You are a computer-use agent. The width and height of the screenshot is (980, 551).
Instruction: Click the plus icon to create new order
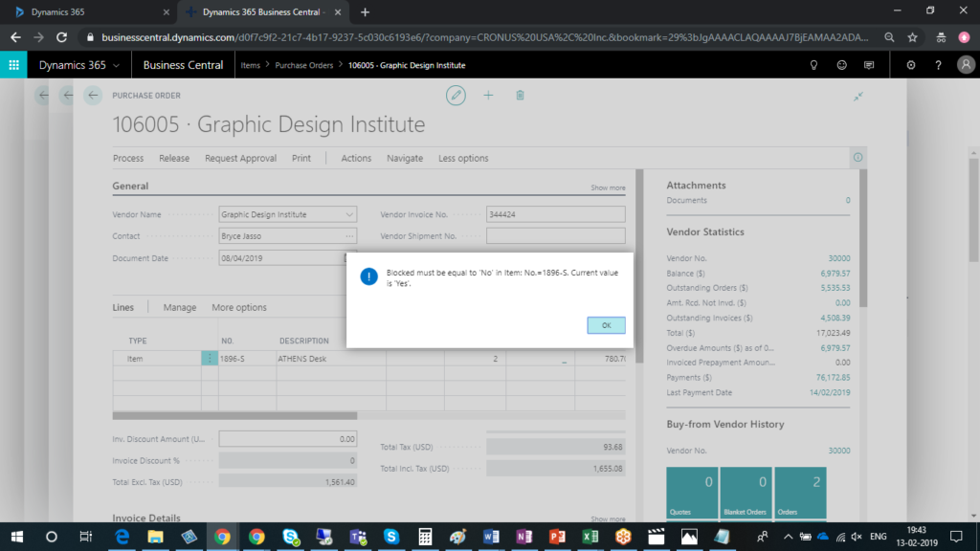pyautogui.click(x=488, y=96)
